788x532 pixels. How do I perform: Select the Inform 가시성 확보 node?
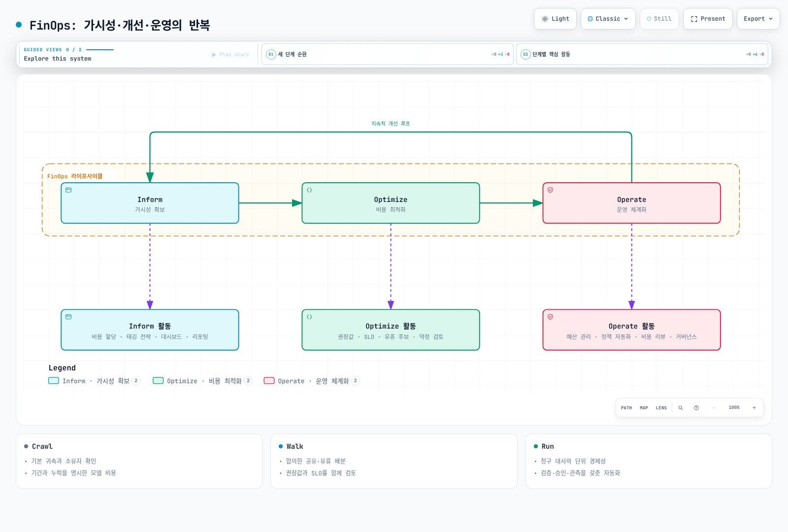(x=150, y=203)
